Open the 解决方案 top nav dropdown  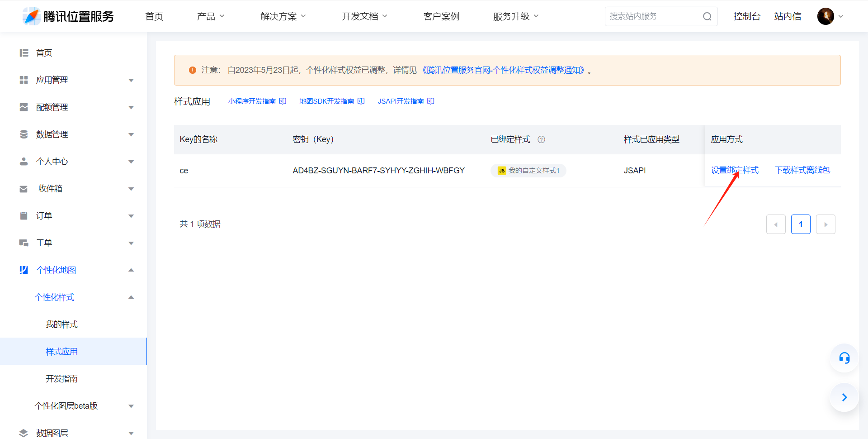[283, 16]
